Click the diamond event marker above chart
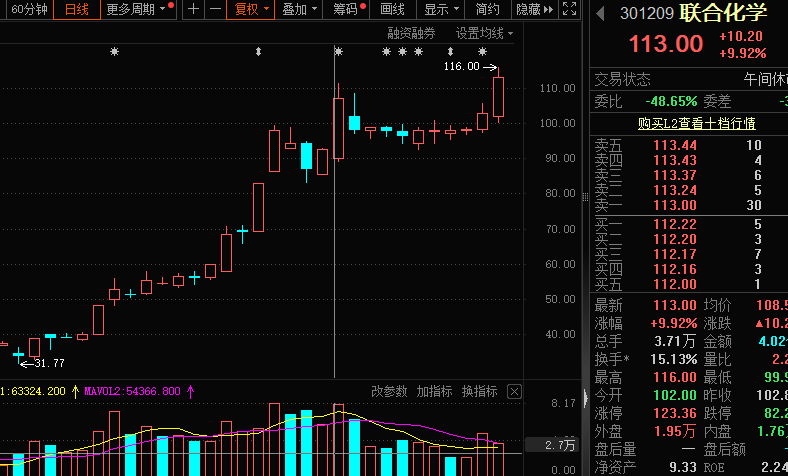The height and width of the screenshot is (476, 788). [x=259, y=52]
